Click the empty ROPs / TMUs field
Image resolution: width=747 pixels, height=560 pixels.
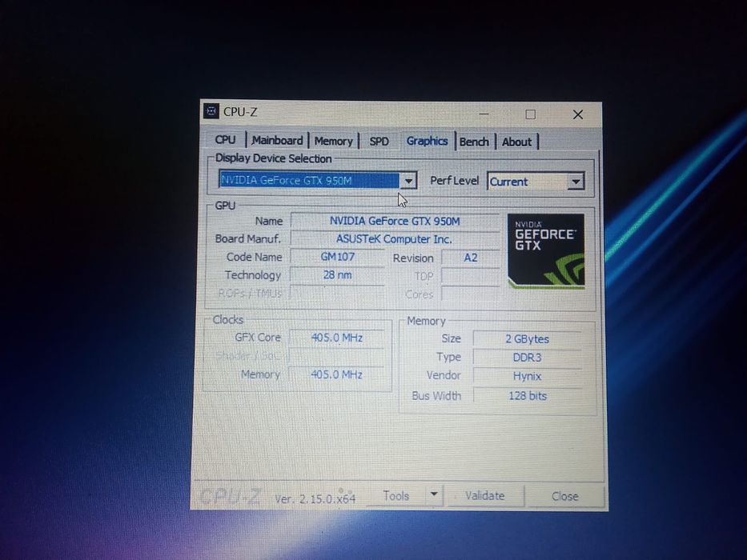tap(337, 293)
